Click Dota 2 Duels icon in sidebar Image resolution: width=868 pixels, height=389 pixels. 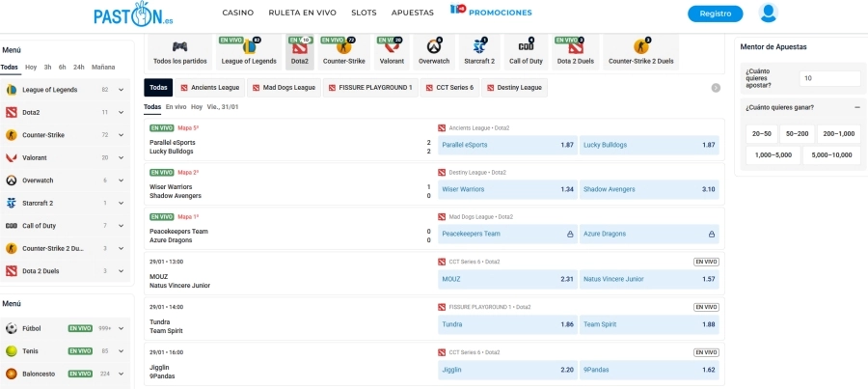pyautogui.click(x=11, y=271)
